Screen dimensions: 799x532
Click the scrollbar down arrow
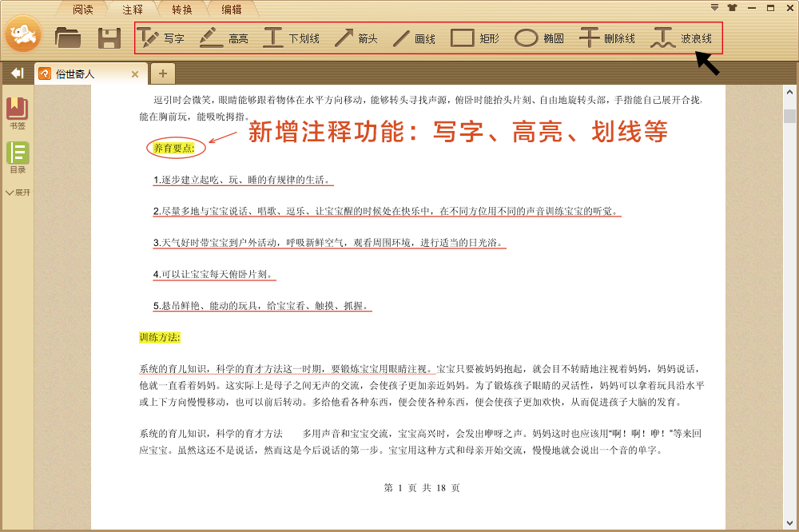pyautogui.click(x=789, y=523)
